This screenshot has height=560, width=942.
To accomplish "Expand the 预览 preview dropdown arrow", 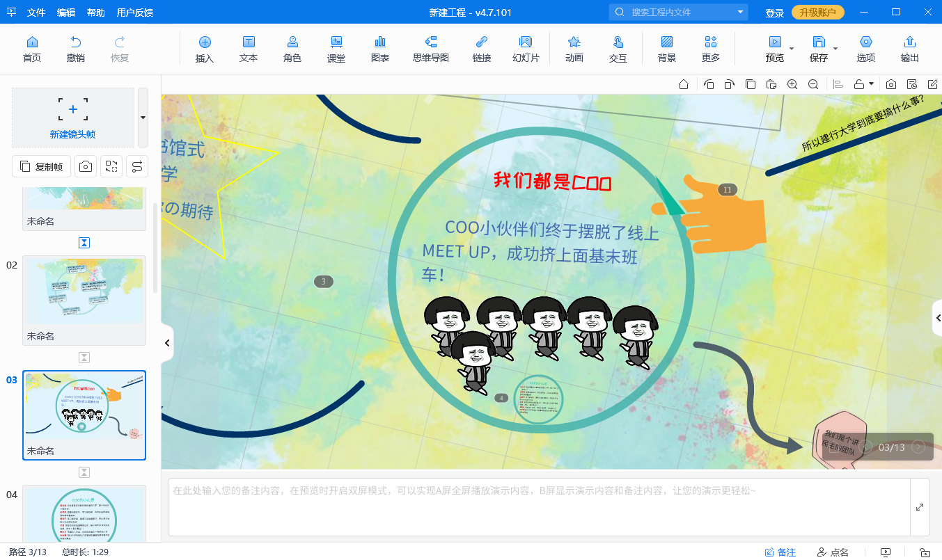I will [x=792, y=49].
